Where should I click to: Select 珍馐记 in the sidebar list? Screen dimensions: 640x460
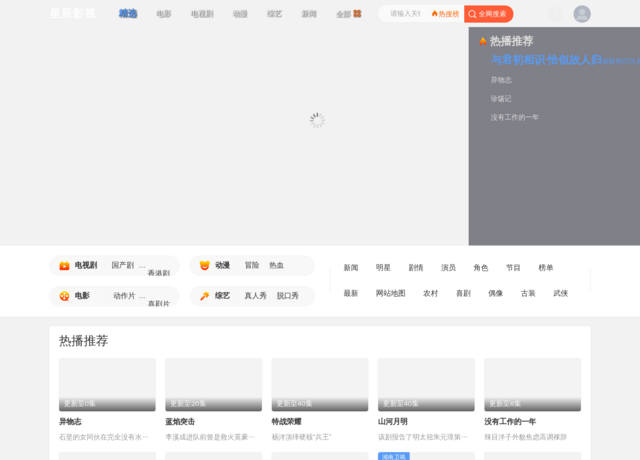(501, 99)
